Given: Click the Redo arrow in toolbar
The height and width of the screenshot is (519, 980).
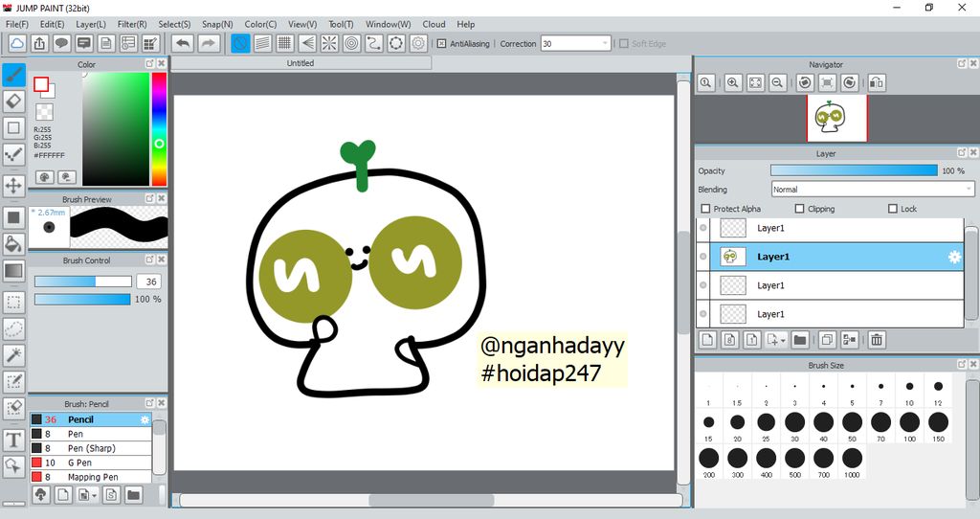Looking at the screenshot, I should 209,44.
